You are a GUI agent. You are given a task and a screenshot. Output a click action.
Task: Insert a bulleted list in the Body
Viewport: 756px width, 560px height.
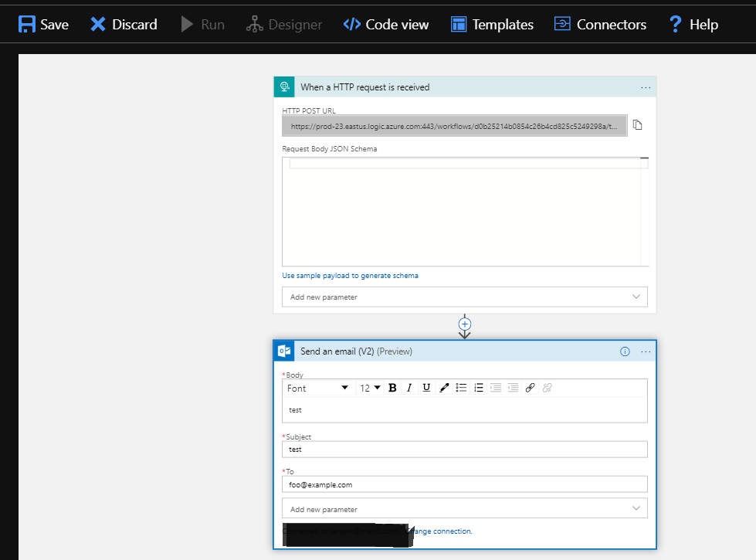click(x=461, y=388)
